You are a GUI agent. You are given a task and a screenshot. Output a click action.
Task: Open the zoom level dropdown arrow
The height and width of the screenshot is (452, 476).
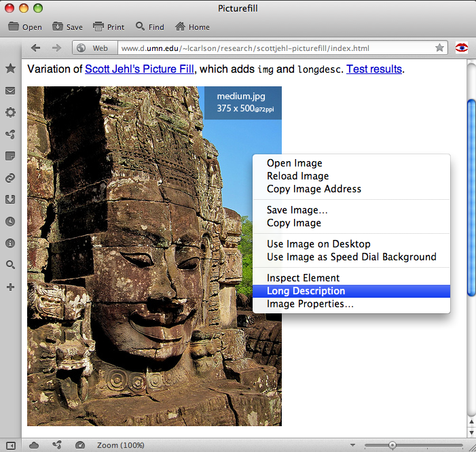[352, 445]
